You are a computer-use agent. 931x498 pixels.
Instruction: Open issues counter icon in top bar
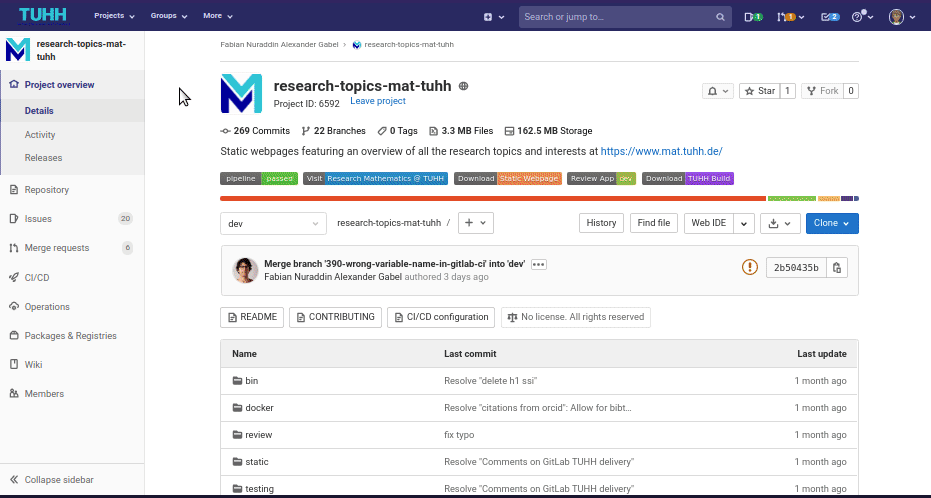point(753,17)
